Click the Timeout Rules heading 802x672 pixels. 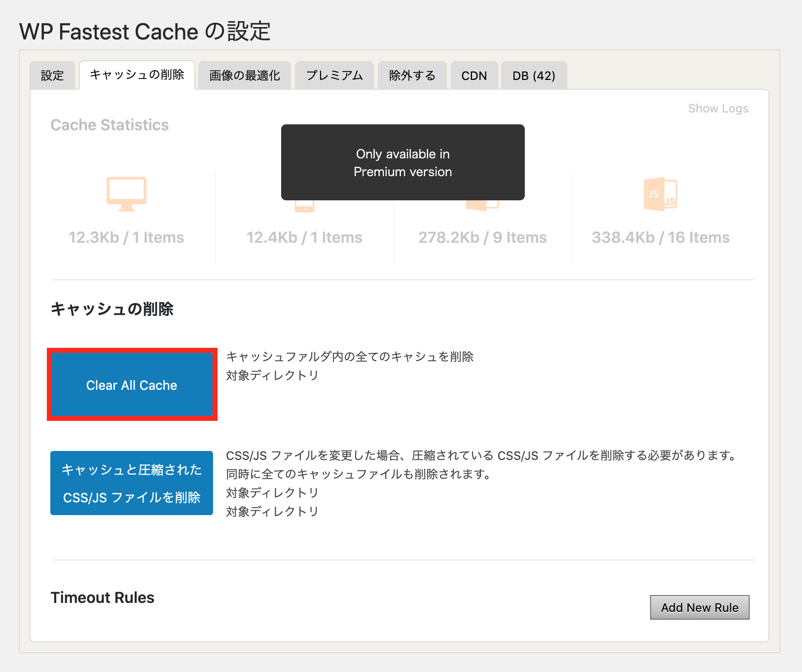click(103, 597)
